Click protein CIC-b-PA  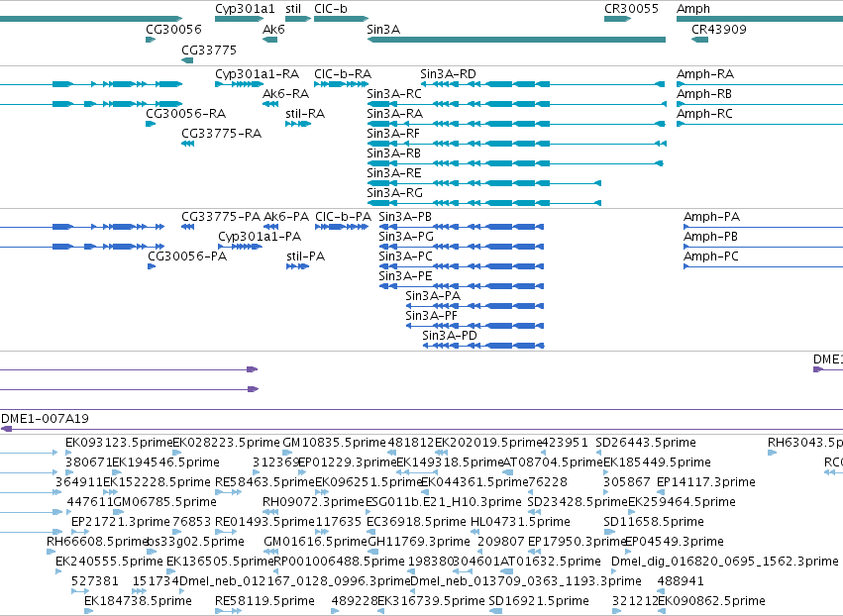pos(342,227)
